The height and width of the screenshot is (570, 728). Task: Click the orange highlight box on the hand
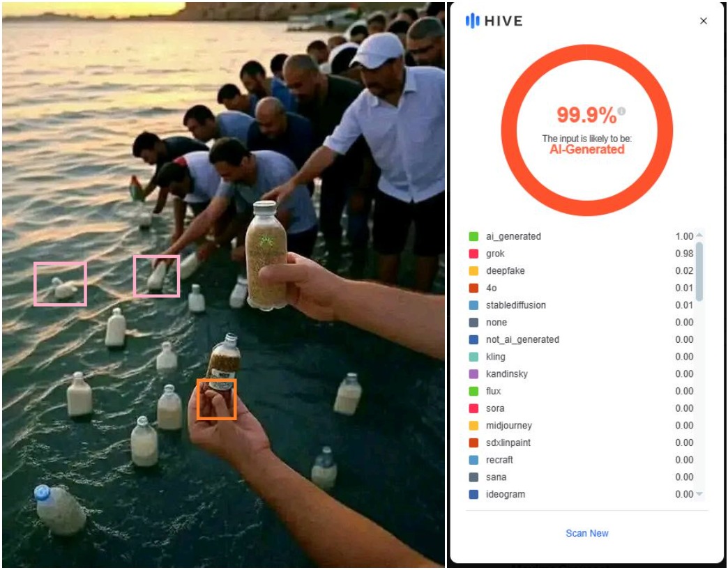pos(216,399)
